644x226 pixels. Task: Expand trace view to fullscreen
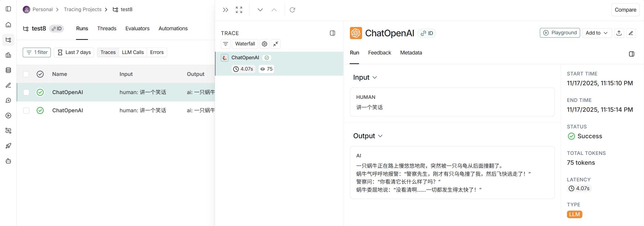[239, 10]
